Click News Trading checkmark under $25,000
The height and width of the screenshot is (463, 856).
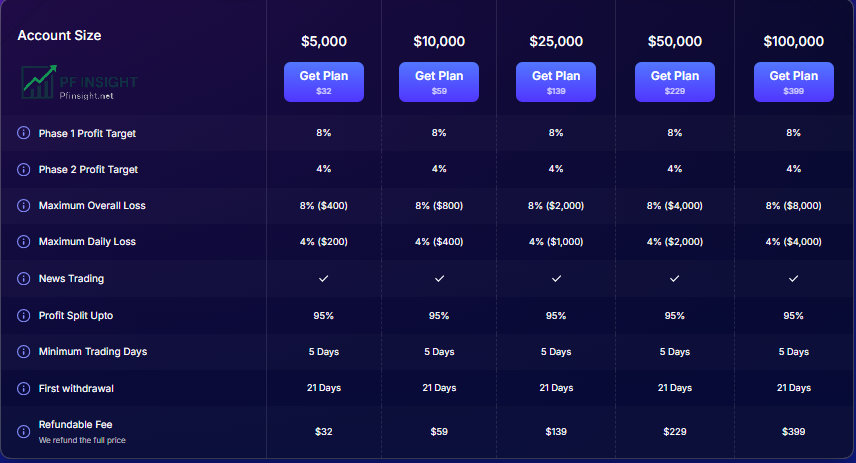pyautogui.click(x=556, y=278)
